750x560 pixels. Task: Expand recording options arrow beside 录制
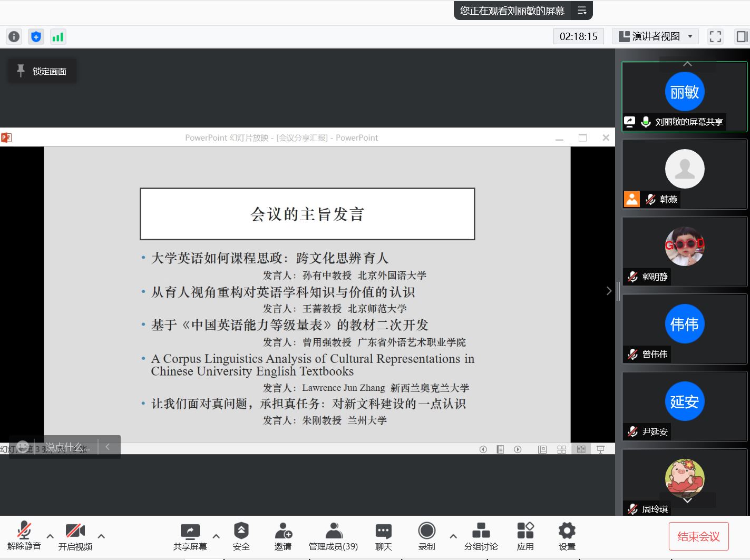(453, 536)
